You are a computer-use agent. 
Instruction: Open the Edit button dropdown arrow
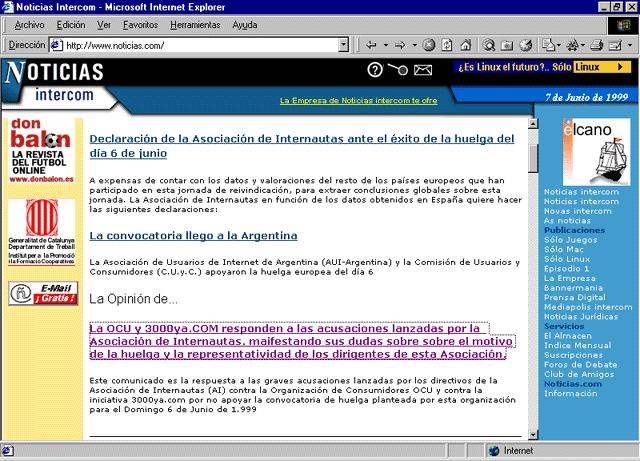[x=630, y=45]
